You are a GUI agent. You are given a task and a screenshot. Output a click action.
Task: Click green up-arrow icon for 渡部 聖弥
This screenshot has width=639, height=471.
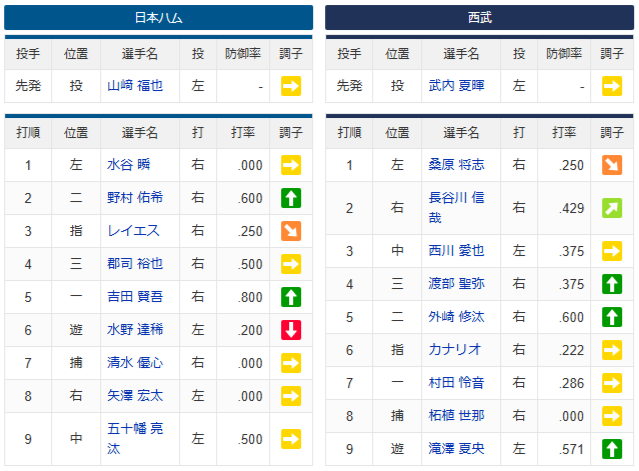click(612, 284)
